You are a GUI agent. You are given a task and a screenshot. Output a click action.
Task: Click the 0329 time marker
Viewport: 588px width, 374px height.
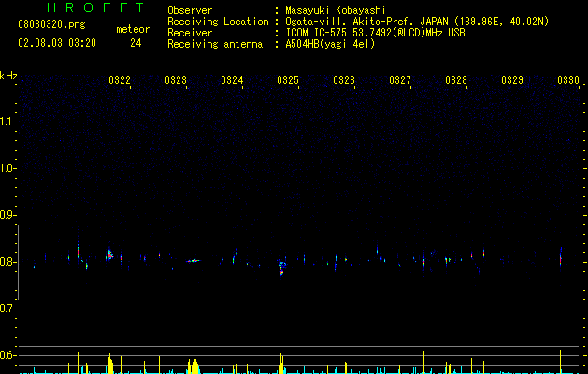[512, 80]
